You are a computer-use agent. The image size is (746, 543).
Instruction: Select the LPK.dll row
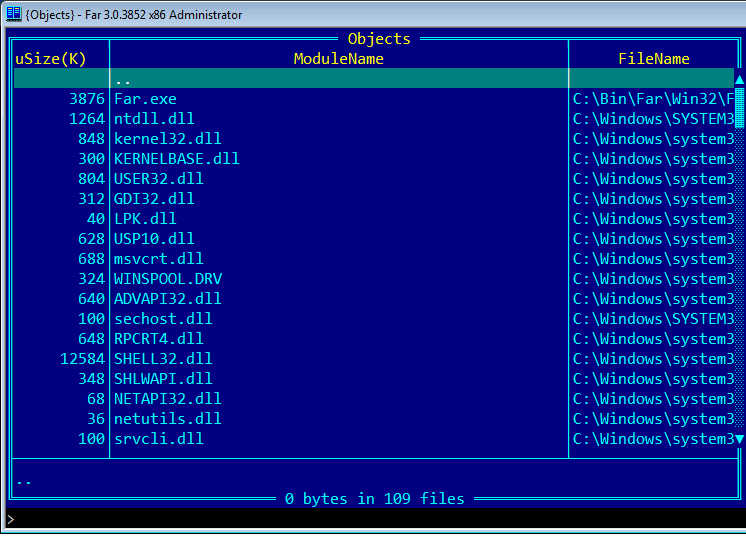coord(374,219)
